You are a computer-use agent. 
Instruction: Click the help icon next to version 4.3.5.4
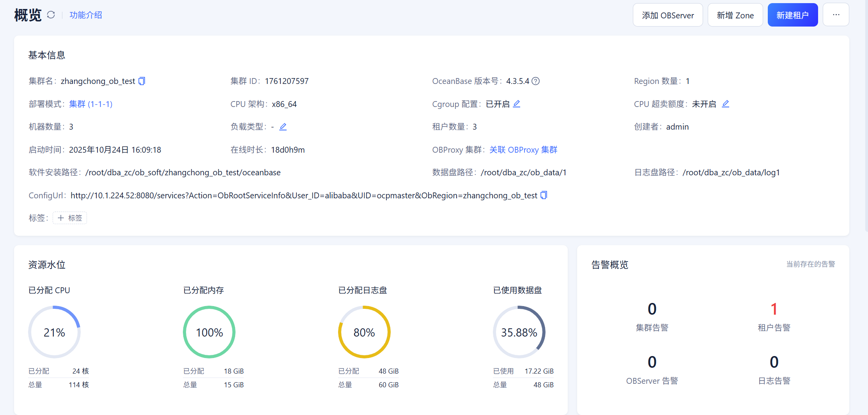(536, 81)
